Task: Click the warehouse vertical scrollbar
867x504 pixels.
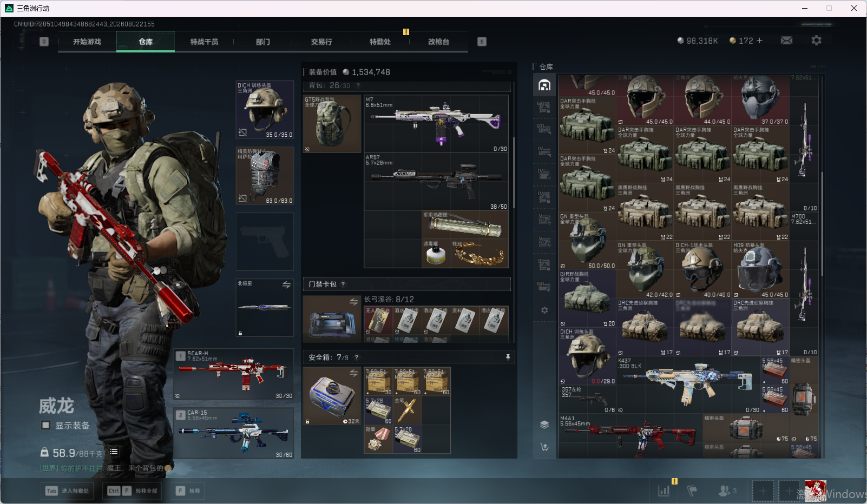Action: (x=822, y=224)
